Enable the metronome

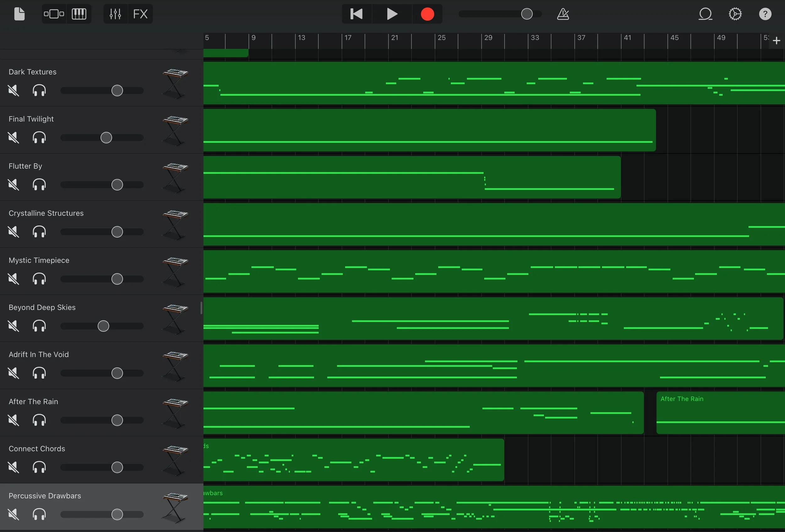click(x=563, y=14)
